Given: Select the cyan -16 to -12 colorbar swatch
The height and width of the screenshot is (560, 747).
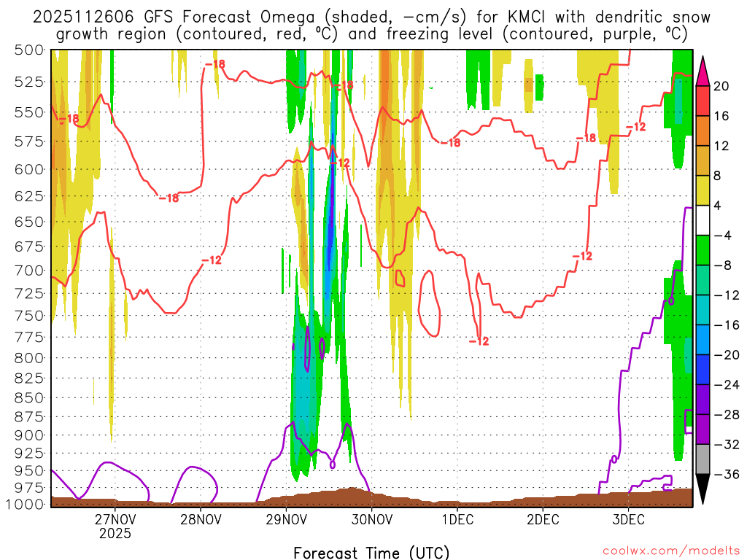Looking at the screenshot, I should click(703, 310).
